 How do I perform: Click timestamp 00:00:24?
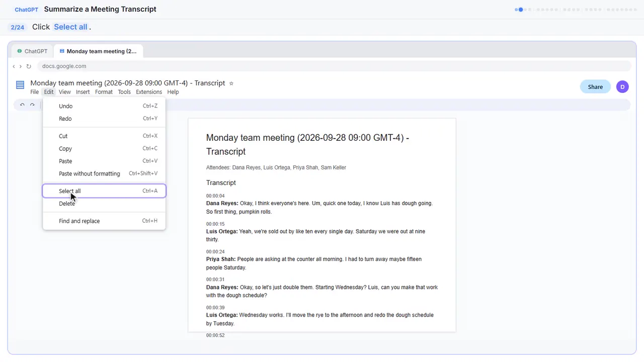pyautogui.click(x=215, y=251)
